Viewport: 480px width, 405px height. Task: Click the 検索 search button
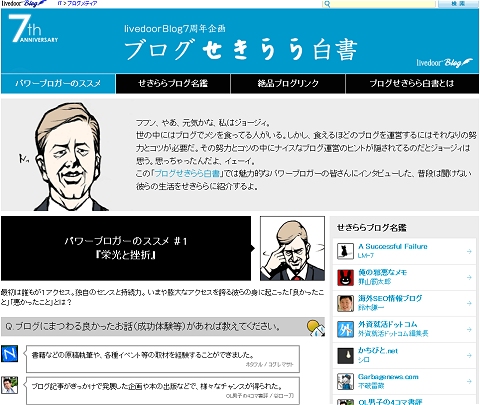tap(458, 4)
